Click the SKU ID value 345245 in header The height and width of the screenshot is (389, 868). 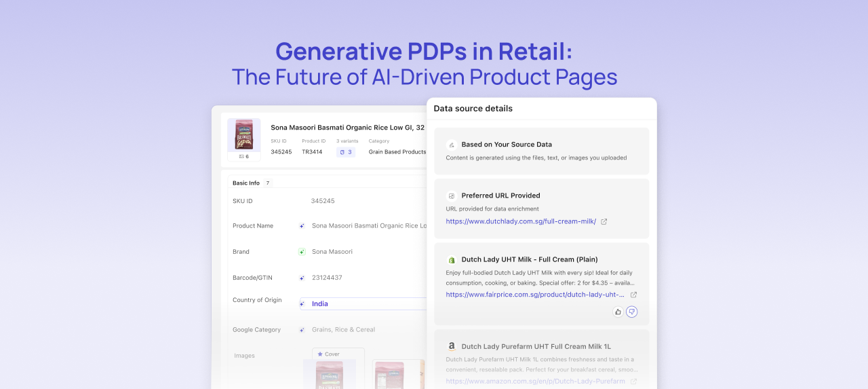coord(281,152)
